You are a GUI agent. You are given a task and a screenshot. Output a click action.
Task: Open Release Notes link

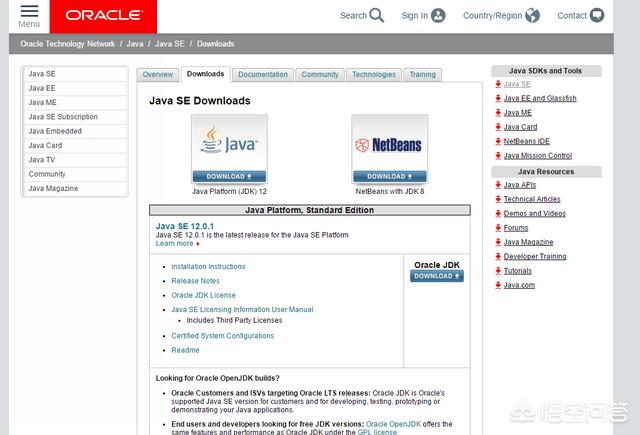(196, 281)
